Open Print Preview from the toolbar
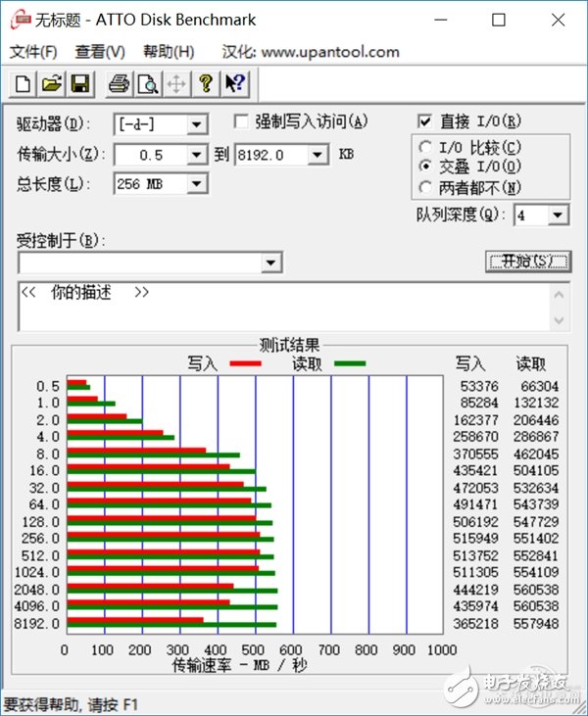This screenshot has height=716, width=588. click(x=147, y=84)
